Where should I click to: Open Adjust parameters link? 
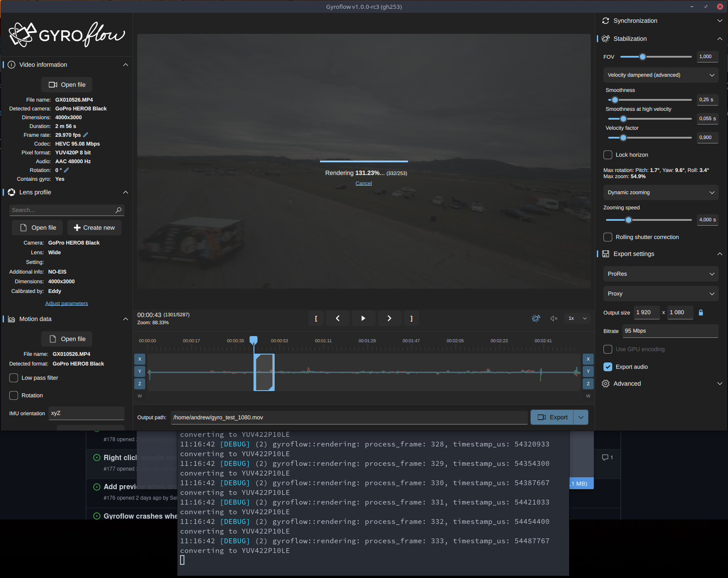point(66,304)
